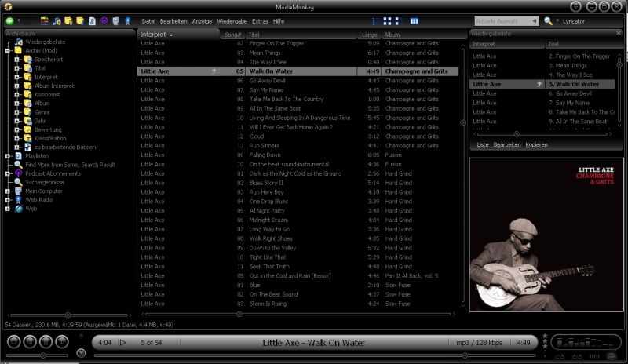The height and width of the screenshot is (364, 628).
Task: Open the Hilfe menu
Action: pos(279,21)
